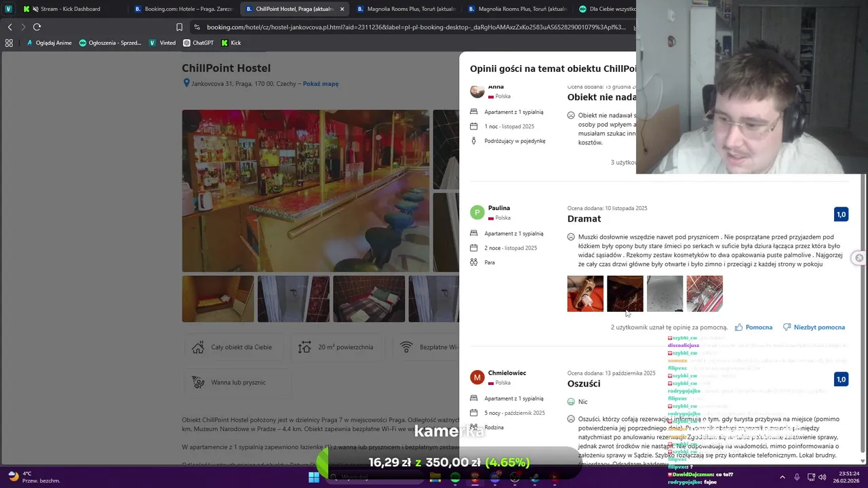This screenshot has width=868, height=488.
Task: Open third photo in Paulina's review
Action: [x=665, y=293]
